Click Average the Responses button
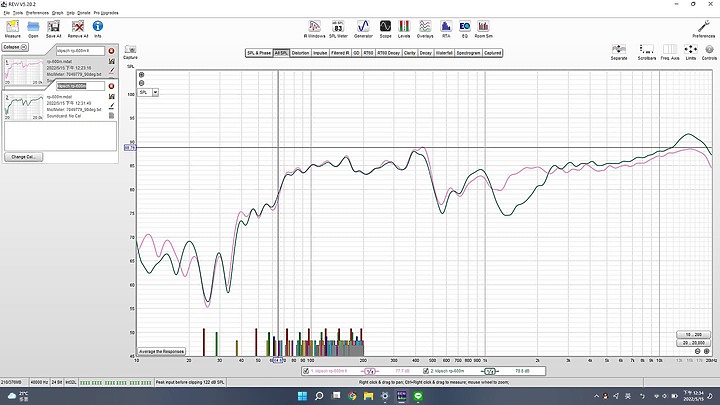This screenshot has width=720, height=405. click(x=162, y=351)
